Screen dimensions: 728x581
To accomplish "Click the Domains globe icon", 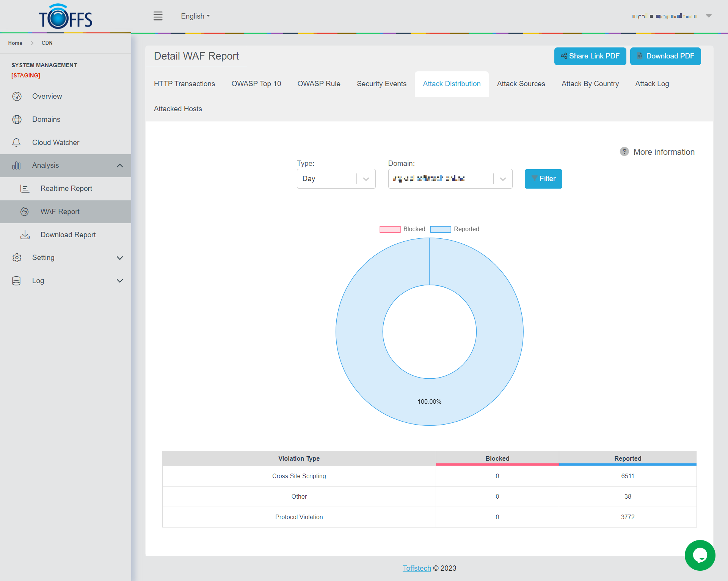I will [17, 120].
